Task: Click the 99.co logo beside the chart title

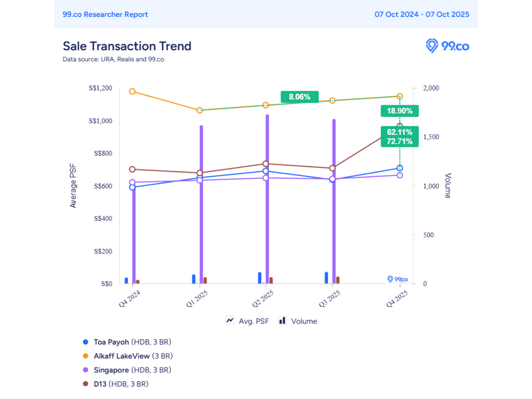Action: click(447, 46)
